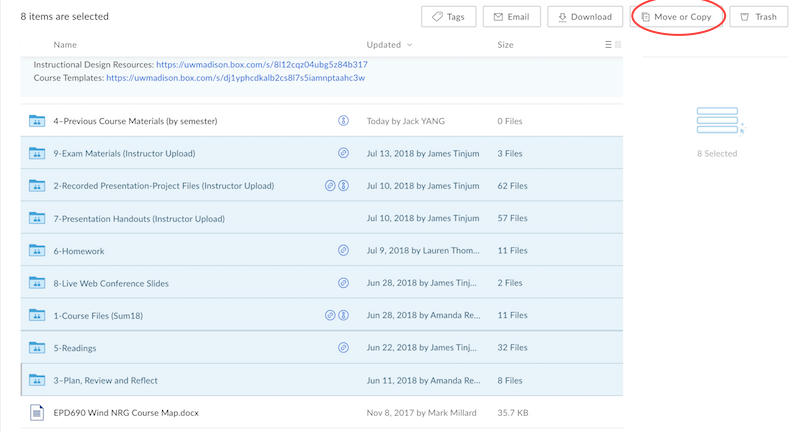Click the Email button

[x=512, y=17]
